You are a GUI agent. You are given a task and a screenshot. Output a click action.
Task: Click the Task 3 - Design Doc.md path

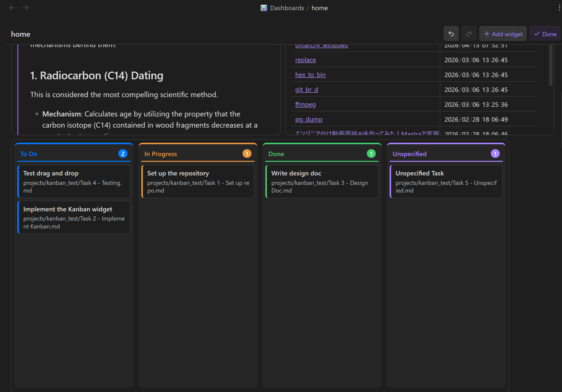tap(320, 187)
